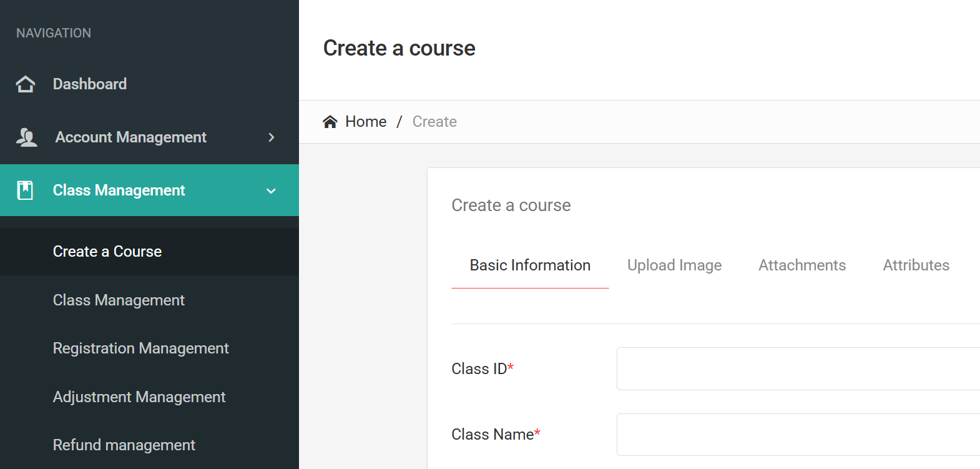The width and height of the screenshot is (980, 469).
Task: Click into the Class Name field
Action: coord(798,435)
